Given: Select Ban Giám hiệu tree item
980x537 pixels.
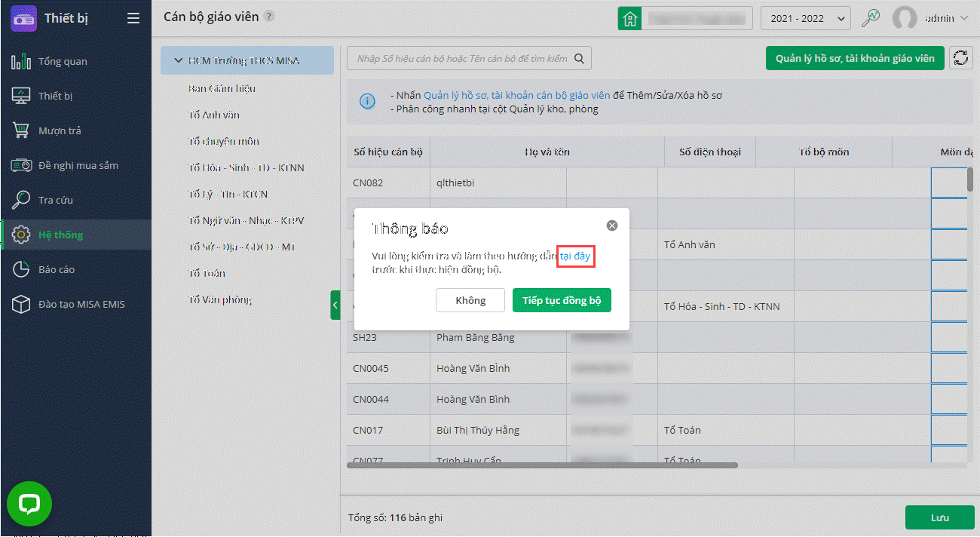Looking at the screenshot, I should tap(222, 88).
